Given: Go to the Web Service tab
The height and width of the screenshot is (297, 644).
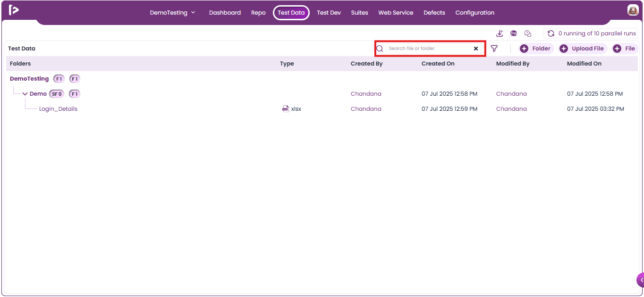Looking at the screenshot, I should coord(396,13).
